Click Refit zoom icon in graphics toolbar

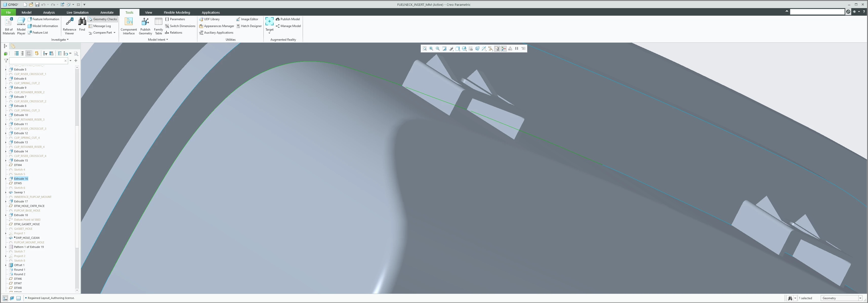(x=425, y=49)
